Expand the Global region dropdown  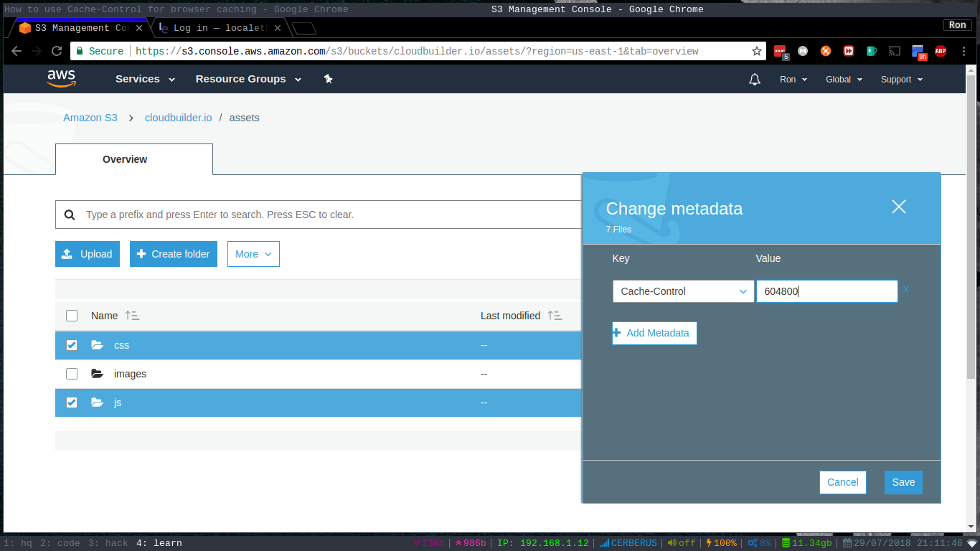tap(843, 79)
